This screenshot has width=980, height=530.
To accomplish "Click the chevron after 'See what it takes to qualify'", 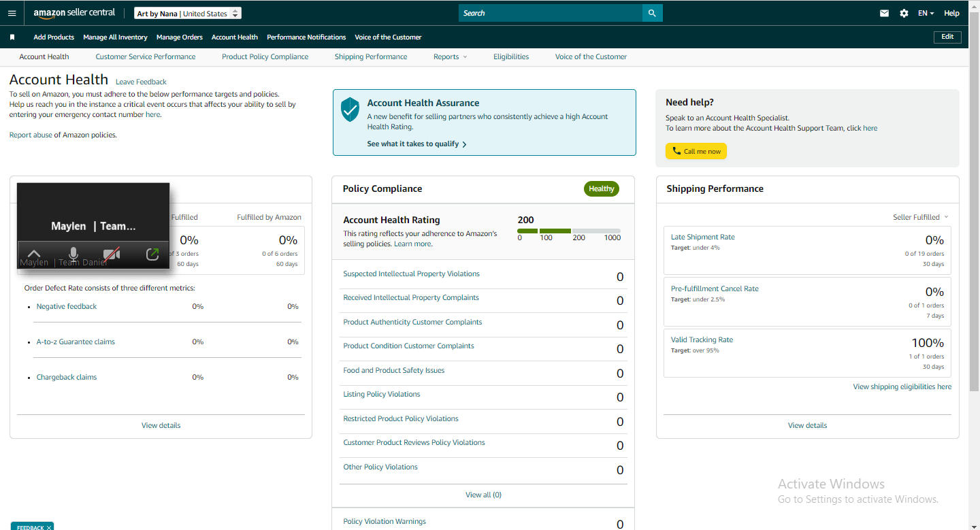I will tap(464, 144).
